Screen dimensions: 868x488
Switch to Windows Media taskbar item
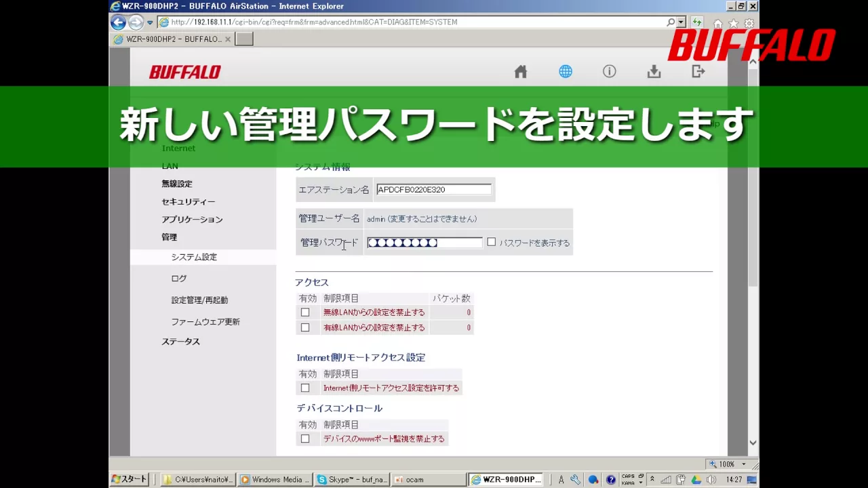275,479
